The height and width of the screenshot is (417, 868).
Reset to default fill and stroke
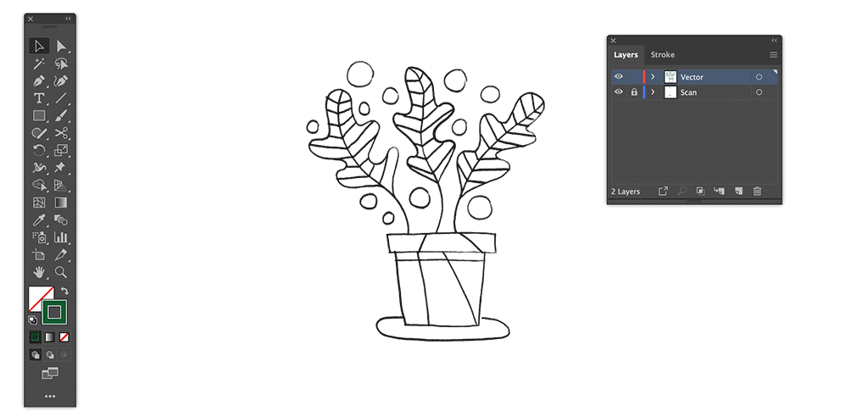tap(33, 320)
